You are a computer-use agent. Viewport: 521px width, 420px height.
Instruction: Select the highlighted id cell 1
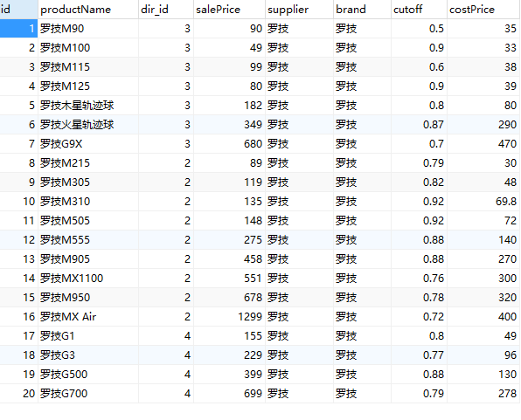pyautogui.click(x=18, y=29)
